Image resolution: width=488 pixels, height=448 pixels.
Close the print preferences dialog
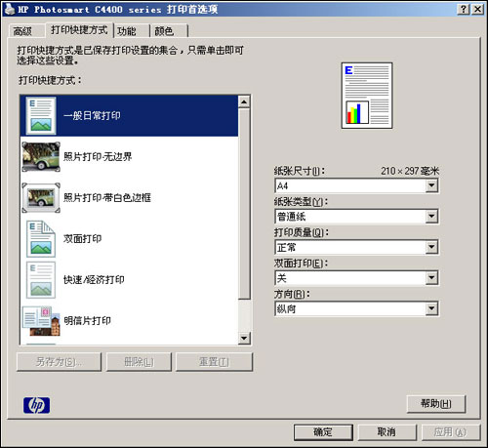[x=477, y=9]
